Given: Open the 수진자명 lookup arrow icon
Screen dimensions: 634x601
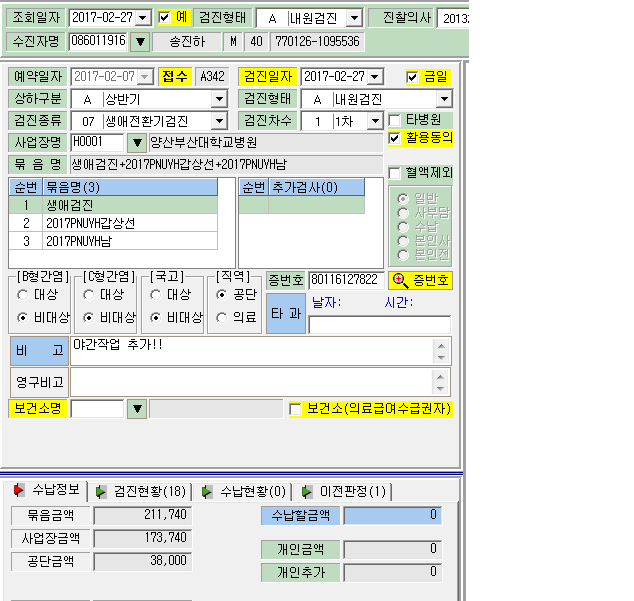Looking at the screenshot, I should 140,42.
